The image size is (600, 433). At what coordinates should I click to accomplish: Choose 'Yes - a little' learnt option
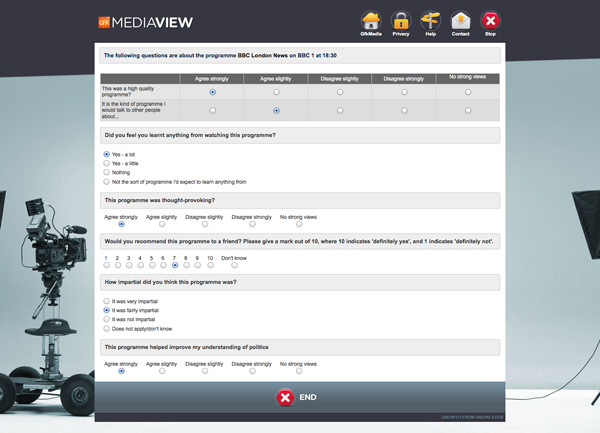pos(106,163)
